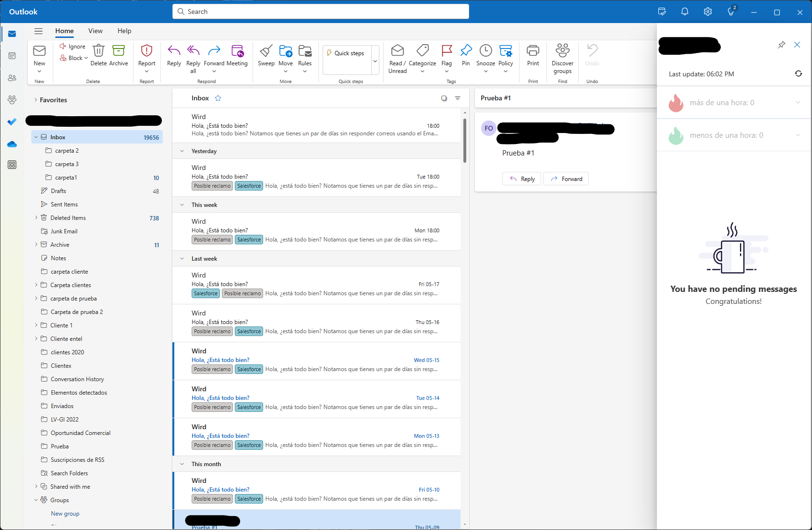Open the Oportunidad Comercial folder

pyautogui.click(x=97, y=433)
